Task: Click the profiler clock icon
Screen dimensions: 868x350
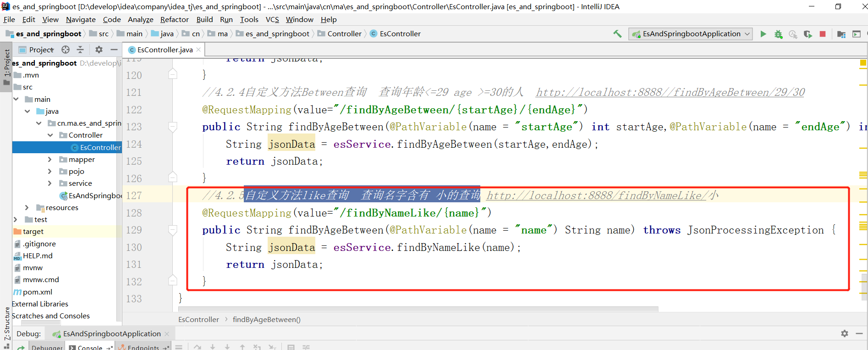Action: click(793, 34)
